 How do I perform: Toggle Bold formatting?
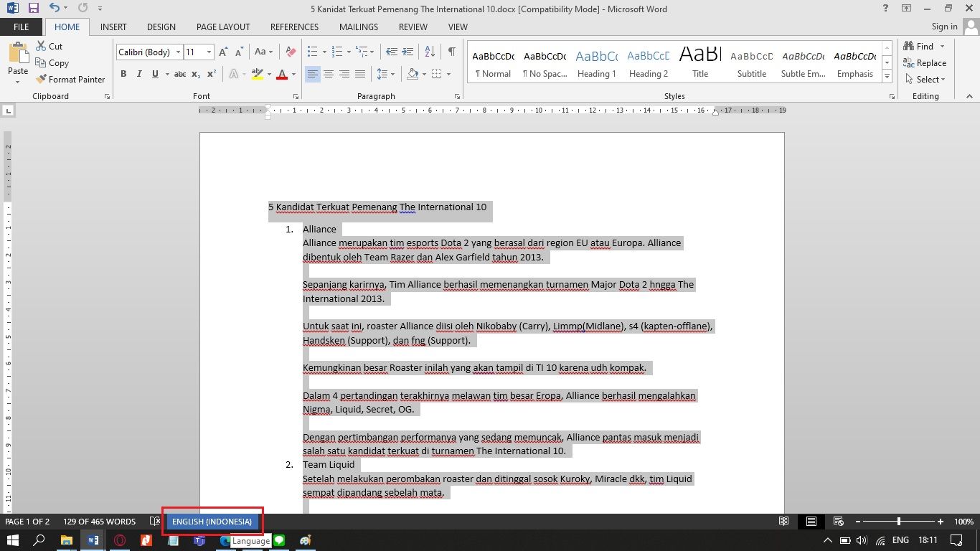[123, 74]
